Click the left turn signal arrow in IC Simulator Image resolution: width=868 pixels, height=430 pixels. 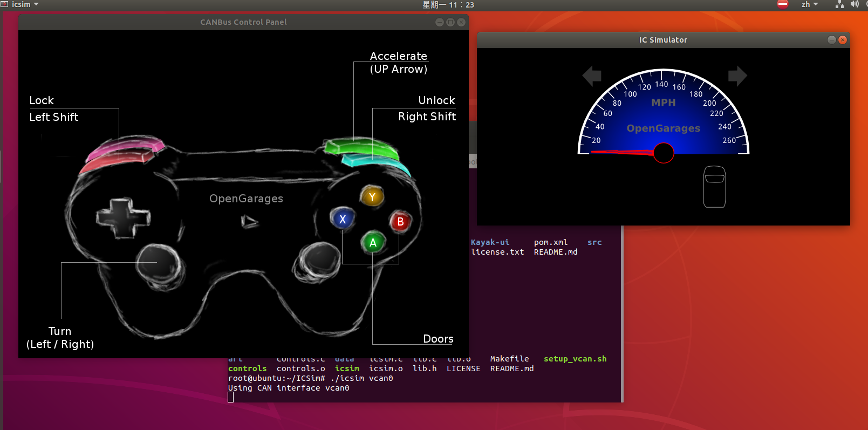pyautogui.click(x=592, y=76)
